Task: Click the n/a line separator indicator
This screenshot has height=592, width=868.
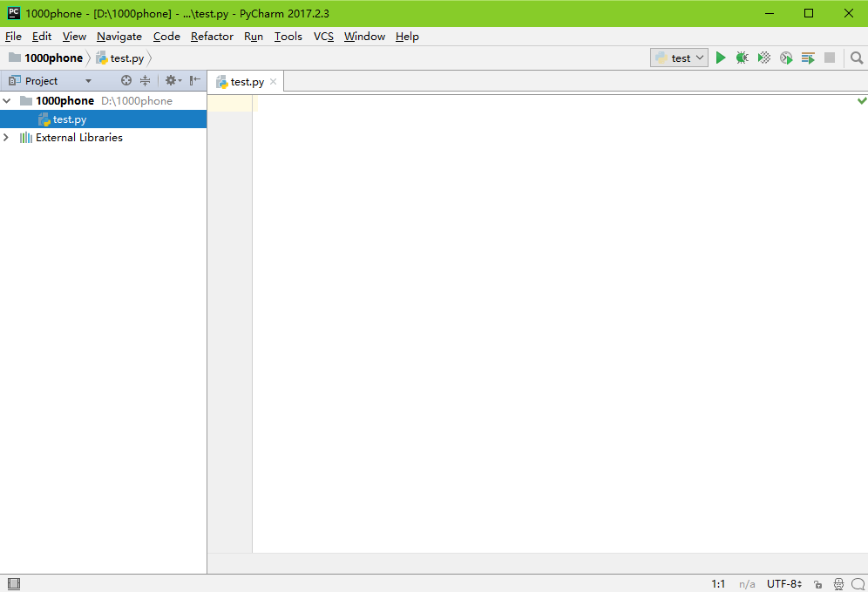Action: (747, 584)
